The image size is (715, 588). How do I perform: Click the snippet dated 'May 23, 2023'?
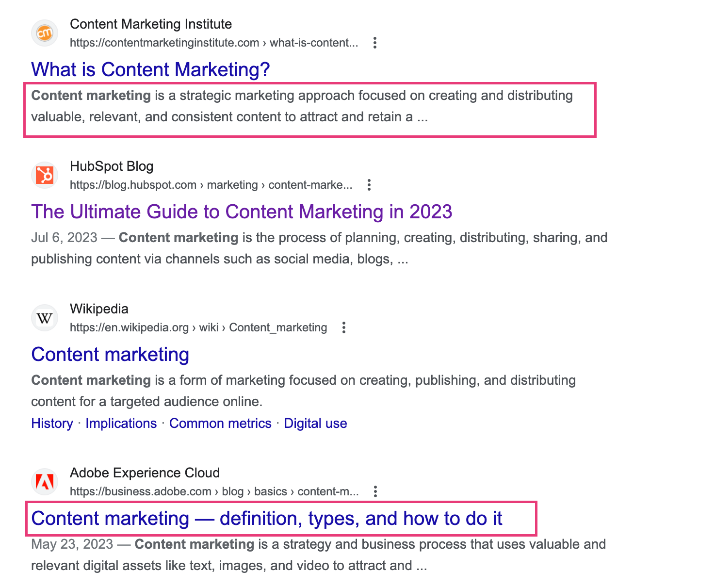pyautogui.click(x=318, y=555)
